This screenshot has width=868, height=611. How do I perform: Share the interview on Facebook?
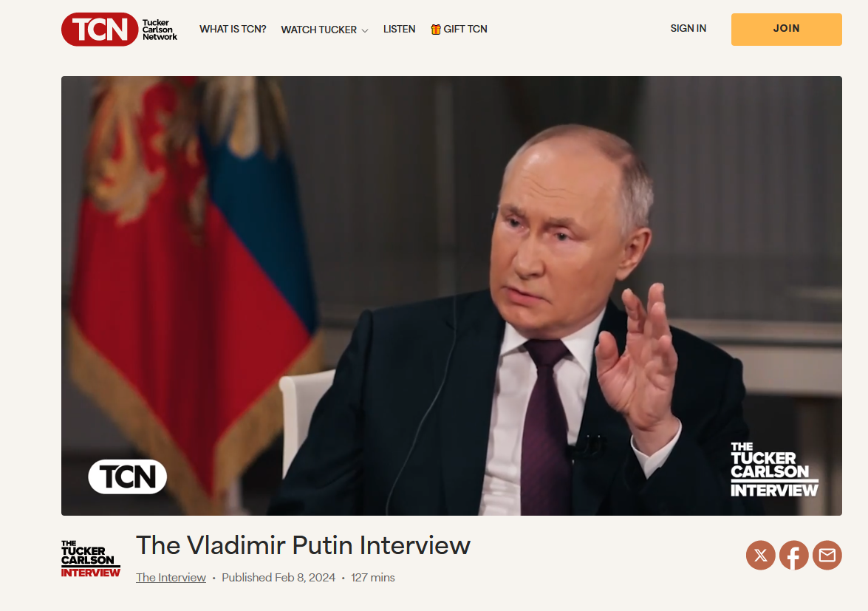[794, 555]
